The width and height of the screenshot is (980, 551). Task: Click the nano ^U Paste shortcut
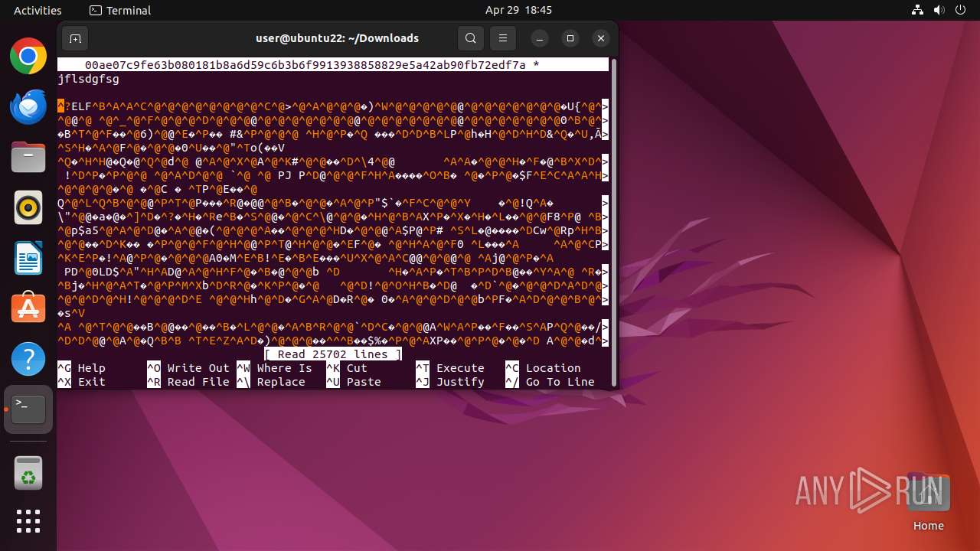354,382
